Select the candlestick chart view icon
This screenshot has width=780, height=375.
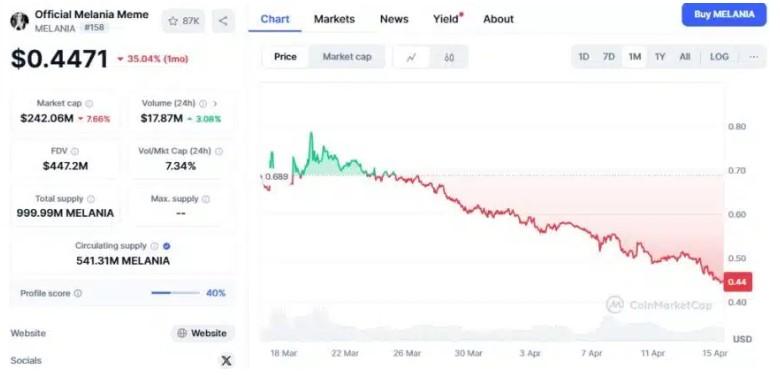click(x=449, y=57)
